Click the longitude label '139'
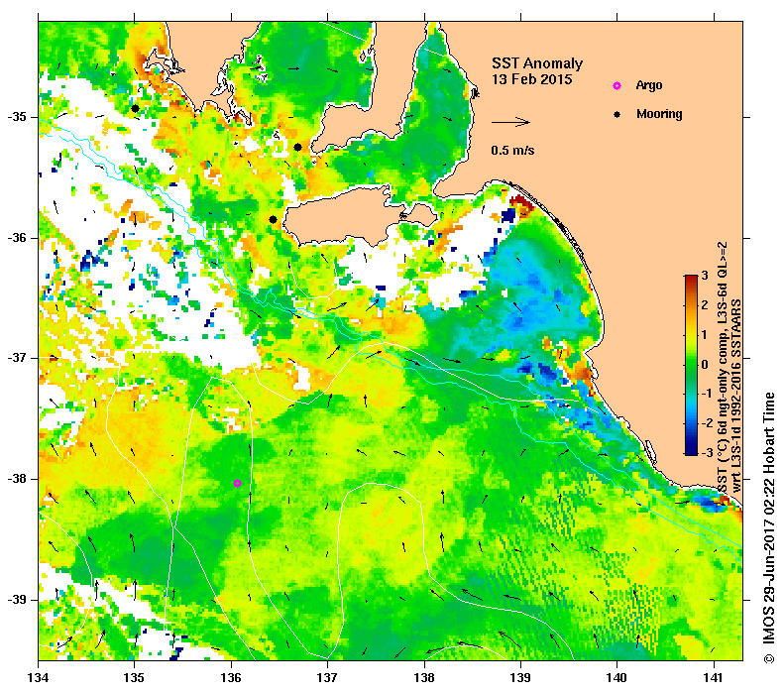Screen dimensions: 784x694 (x=521, y=678)
